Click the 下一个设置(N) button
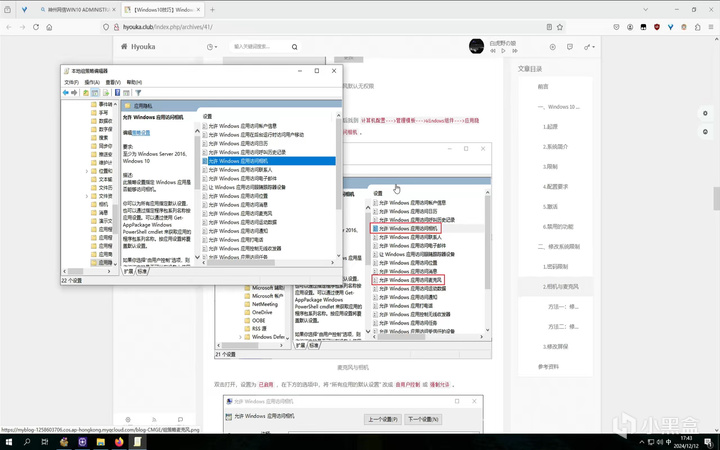This screenshot has height=450, width=720. pos(423,419)
